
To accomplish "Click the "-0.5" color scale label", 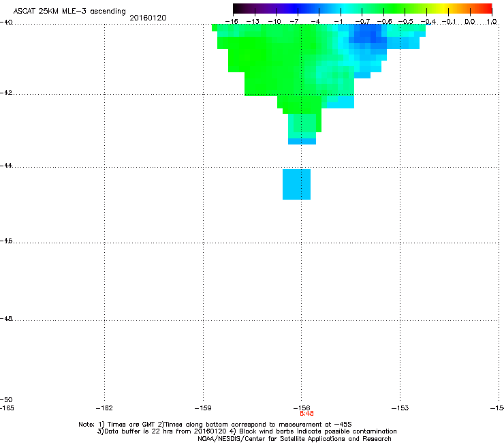I will (x=406, y=22).
